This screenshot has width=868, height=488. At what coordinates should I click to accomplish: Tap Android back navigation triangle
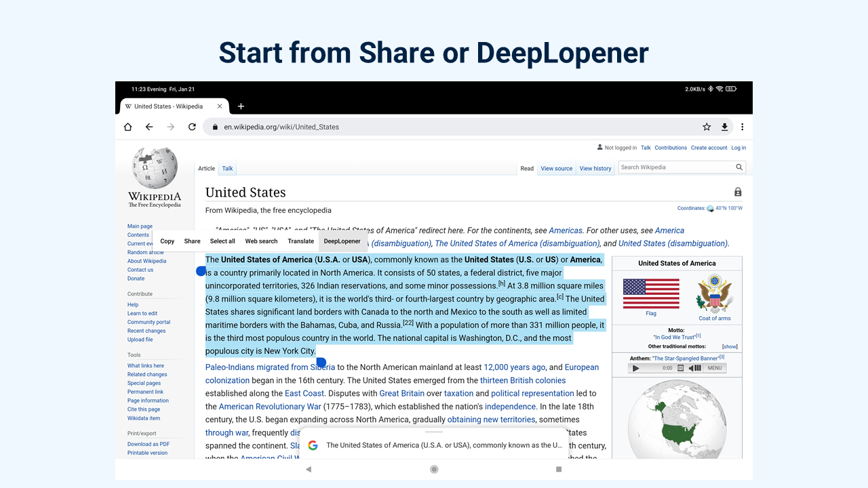(309, 469)
